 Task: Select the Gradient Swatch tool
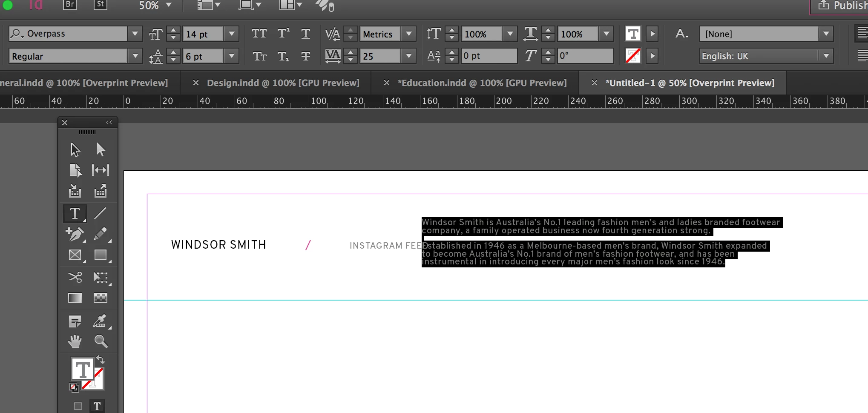pos(75,298)
